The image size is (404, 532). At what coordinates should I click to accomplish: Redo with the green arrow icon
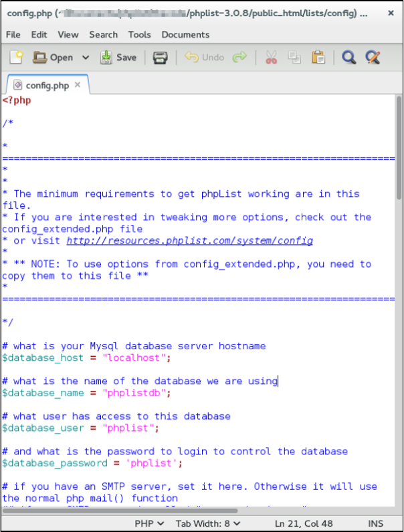tap(240, 58)
